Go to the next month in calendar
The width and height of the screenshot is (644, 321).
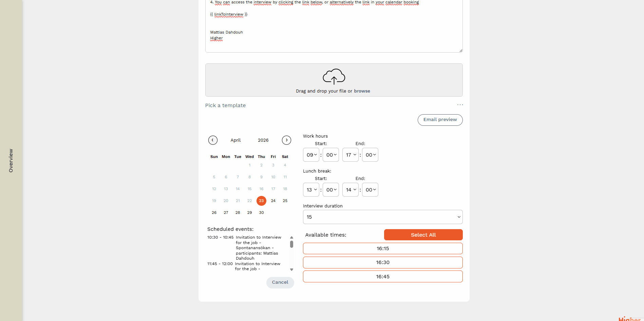pyautogui.click(x=287, y=140)
